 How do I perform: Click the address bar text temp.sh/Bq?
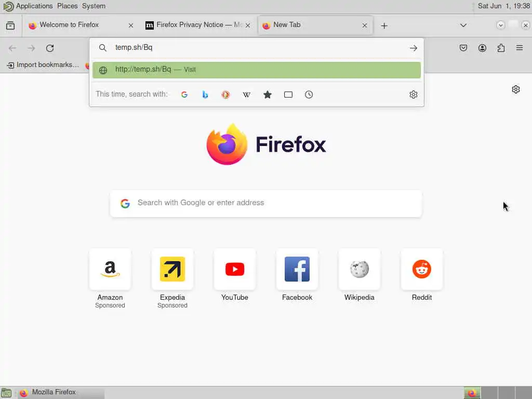click(x=134, y=47)
